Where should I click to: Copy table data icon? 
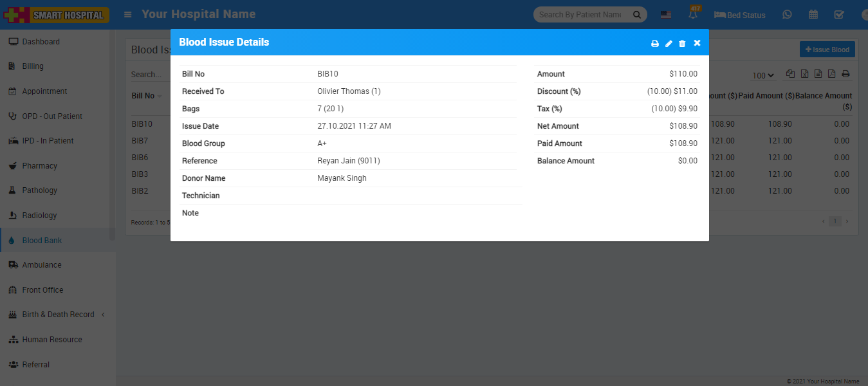pos(791,75)
